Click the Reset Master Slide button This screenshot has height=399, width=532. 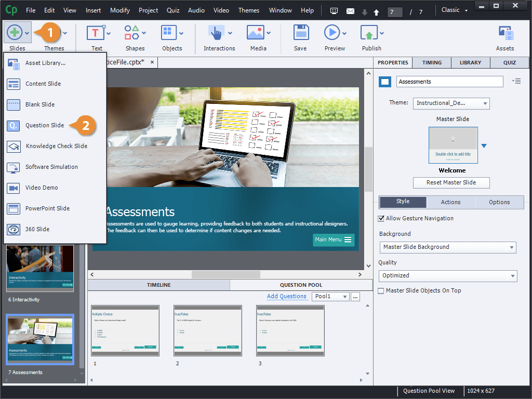tap(451, 183)
